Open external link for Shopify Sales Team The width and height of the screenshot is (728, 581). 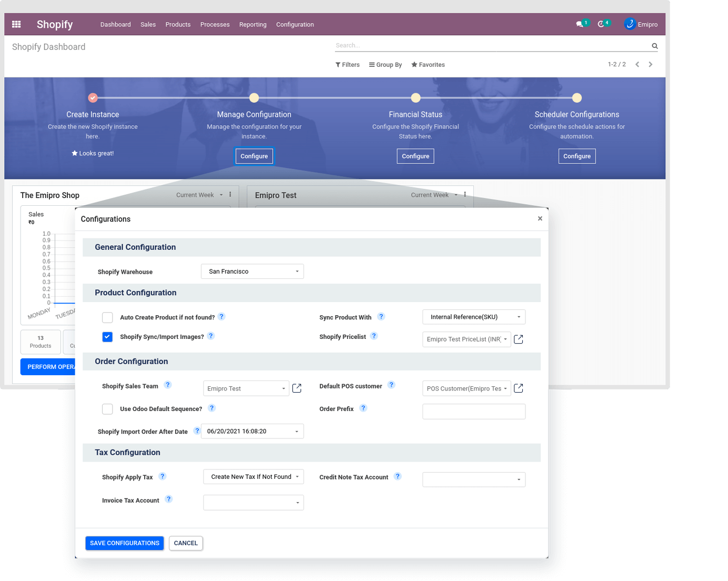297,388
